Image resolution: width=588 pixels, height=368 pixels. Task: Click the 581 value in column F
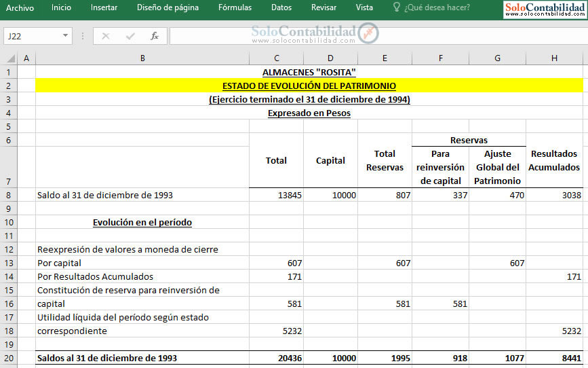(441, 303)
